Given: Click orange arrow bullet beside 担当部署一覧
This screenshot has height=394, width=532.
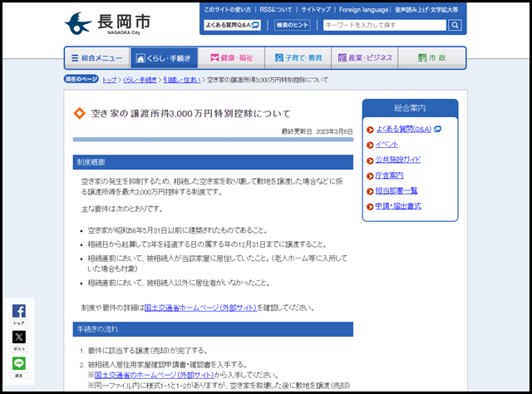Looking at the screenshot, I should click(370, 191).
